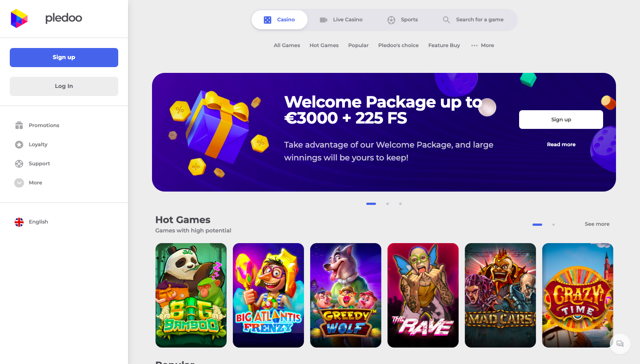The image size is (640, 364).
Task: Open the Live Casino camera icon
Action: pyautogui.click(x=323, y=20)
